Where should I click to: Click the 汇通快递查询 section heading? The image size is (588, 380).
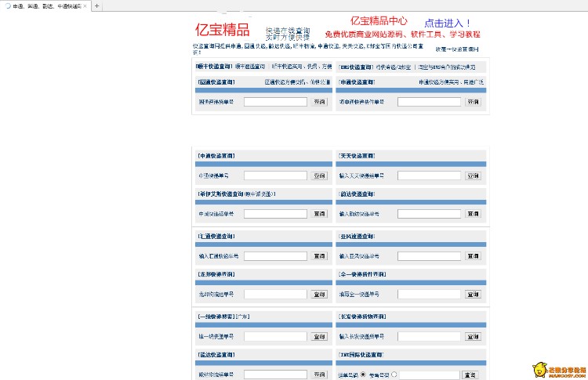pos(216,236)
